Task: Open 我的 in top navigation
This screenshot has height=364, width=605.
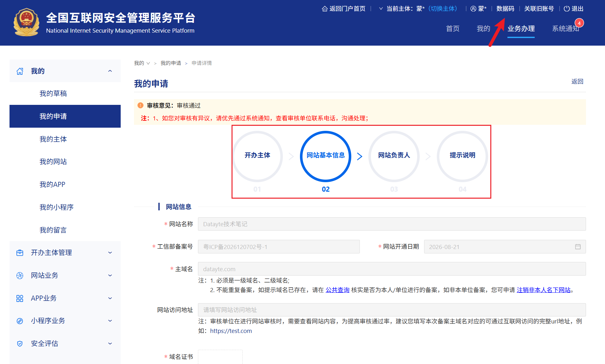Action: point(483,29)
